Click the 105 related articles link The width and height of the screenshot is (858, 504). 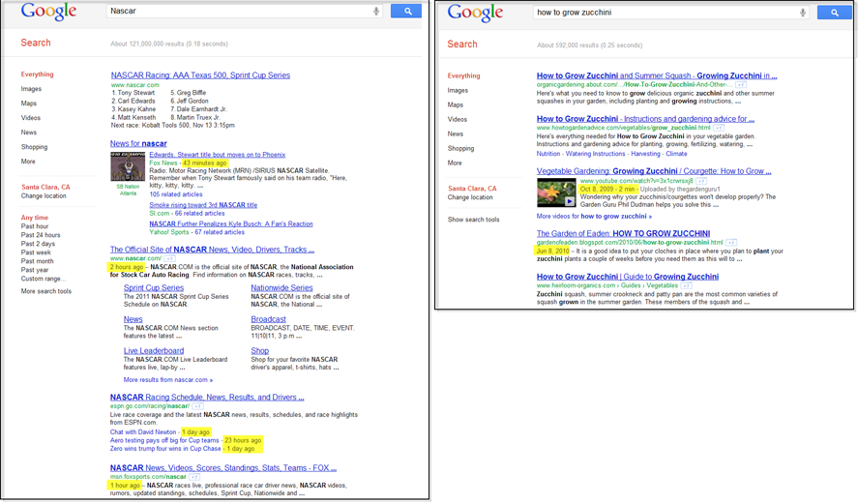(176, 194)
